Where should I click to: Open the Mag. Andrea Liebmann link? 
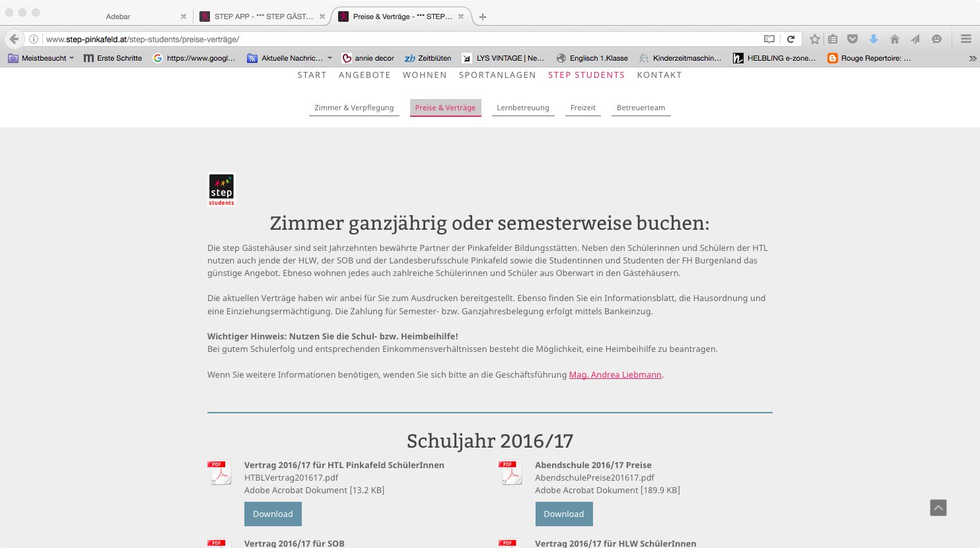tap(615, 374)
